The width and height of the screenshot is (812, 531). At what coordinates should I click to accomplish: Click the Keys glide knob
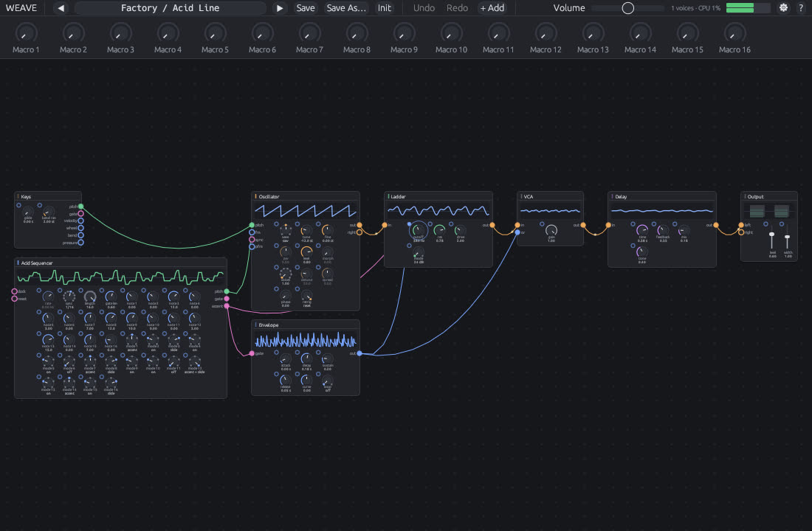click(28, 212)
